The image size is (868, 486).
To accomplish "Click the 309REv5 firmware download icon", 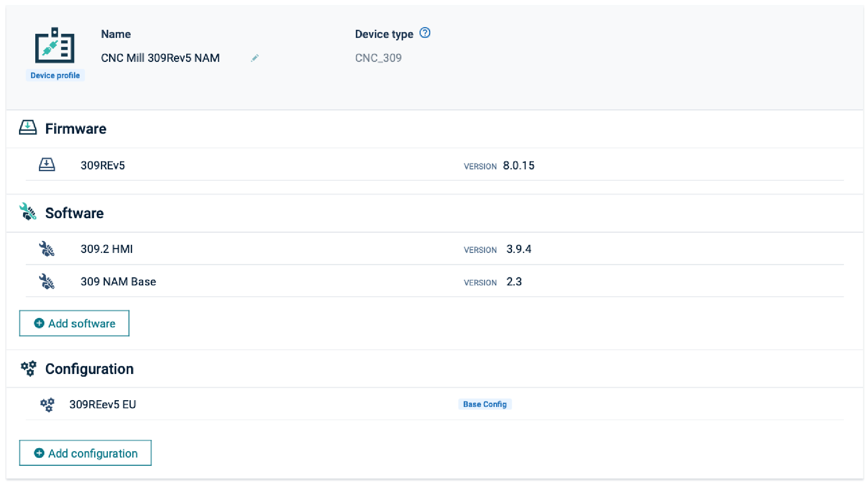I will (x=47, y=164).
